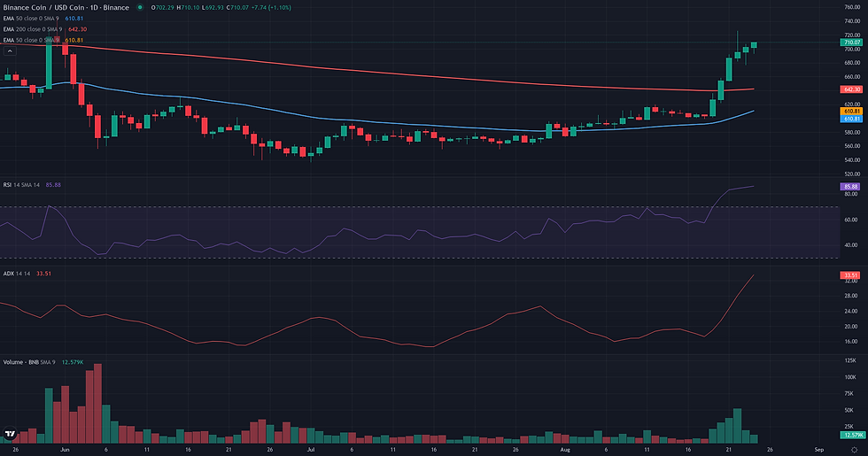This screenshot has height=456, width=868.
Task: Click the 540.00 price scale value
Action: pos(852,160)
